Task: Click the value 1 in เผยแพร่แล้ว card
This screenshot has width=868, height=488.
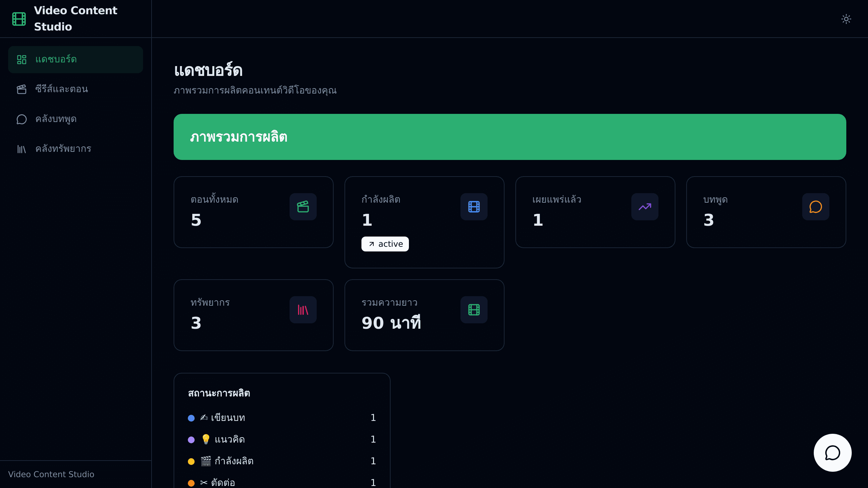Action: click(x=538, y=220)
